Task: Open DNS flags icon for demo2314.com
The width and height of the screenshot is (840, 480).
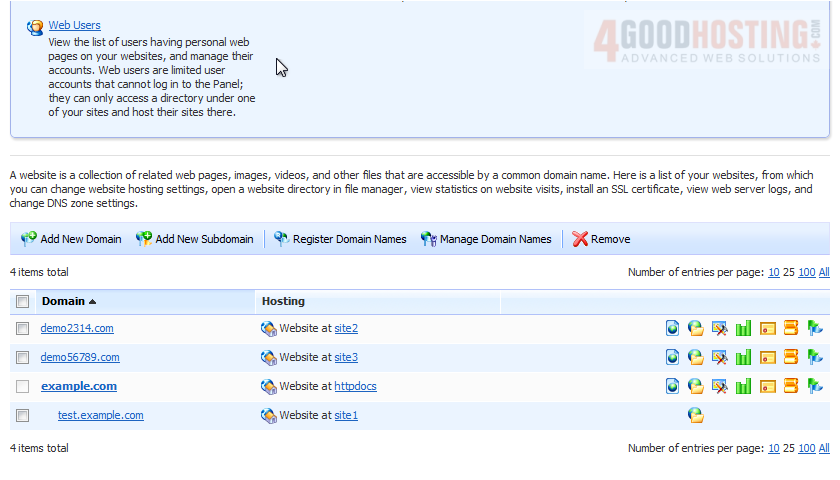Action: click(x=815, y=328)
